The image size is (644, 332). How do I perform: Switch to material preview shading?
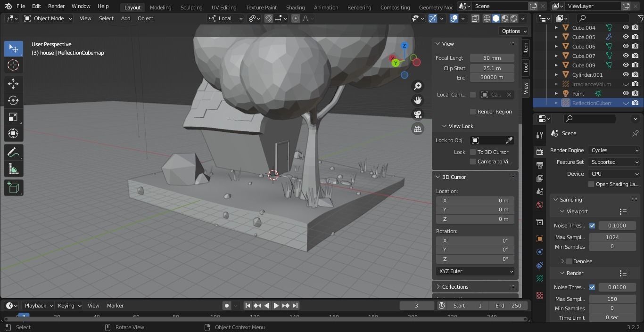[505, 18]
